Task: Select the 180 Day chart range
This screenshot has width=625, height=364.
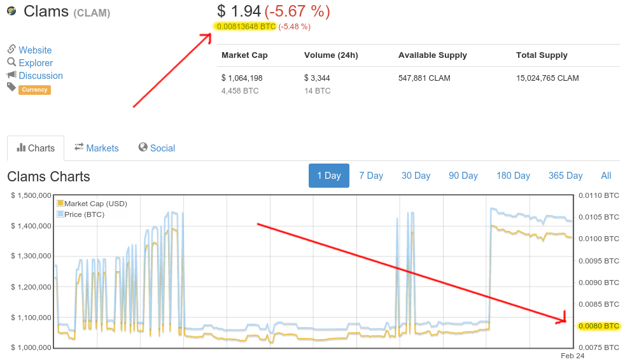Action: click(513, 176)
